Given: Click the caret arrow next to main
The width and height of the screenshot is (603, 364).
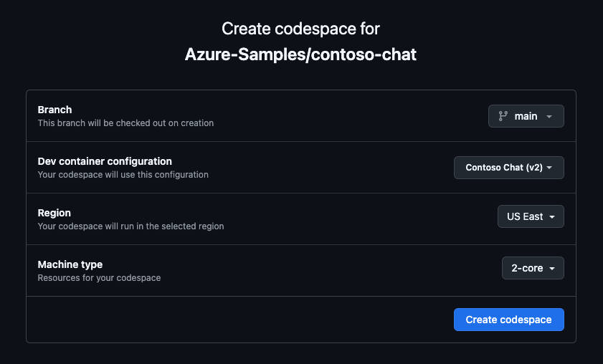Looking at the screenshot, I should coord(549,117).
